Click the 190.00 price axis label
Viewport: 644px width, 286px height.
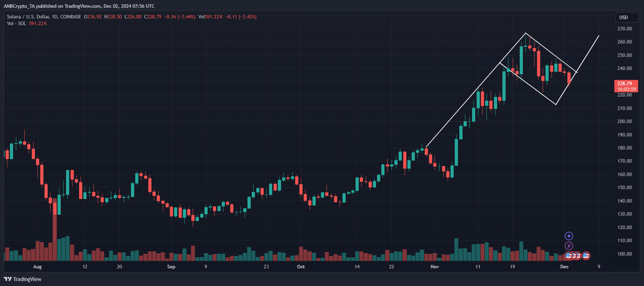[625, 135]
